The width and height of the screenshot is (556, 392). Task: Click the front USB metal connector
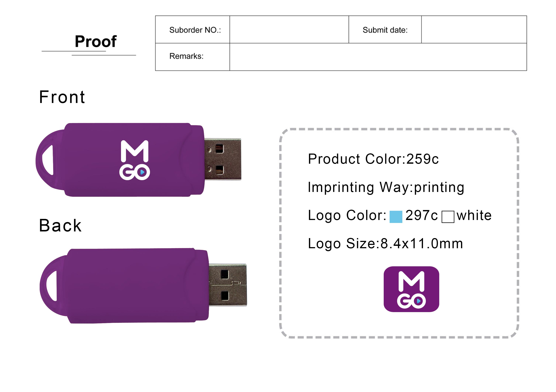pos(223,159)
